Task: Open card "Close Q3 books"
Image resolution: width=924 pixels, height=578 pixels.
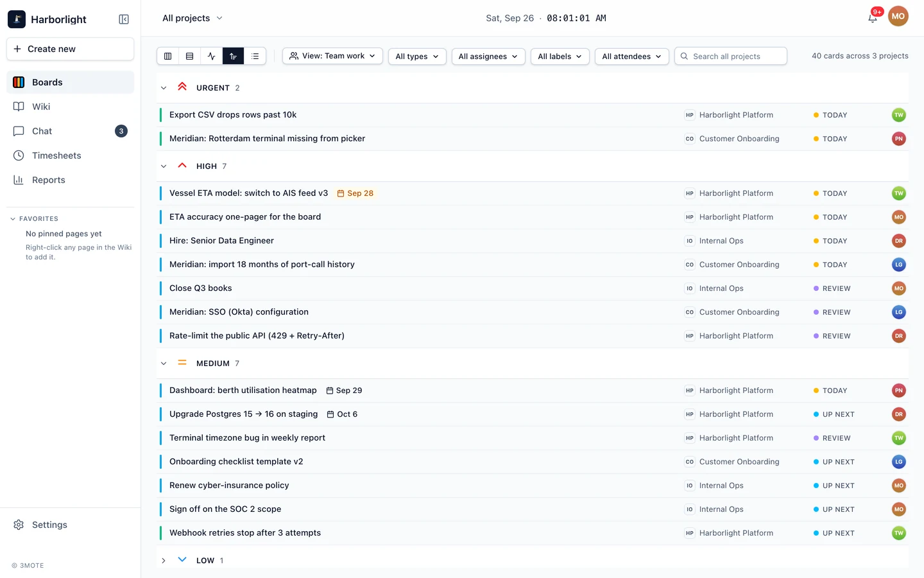Action: pyautogui.click(x=201, y=288)
